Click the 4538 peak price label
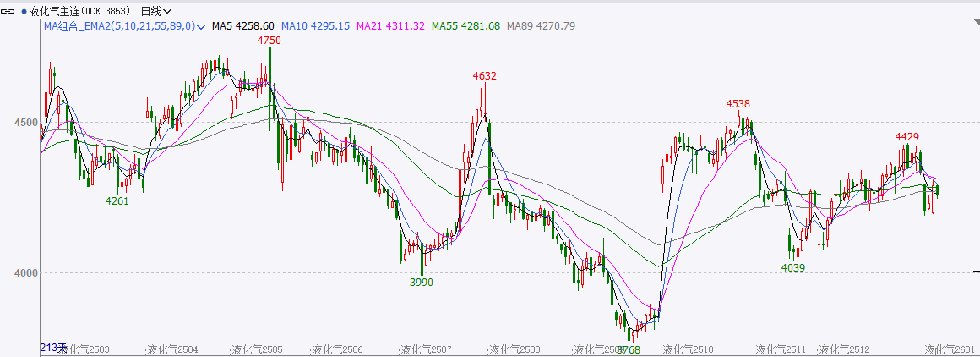980x357 pixels. [738, 103]
